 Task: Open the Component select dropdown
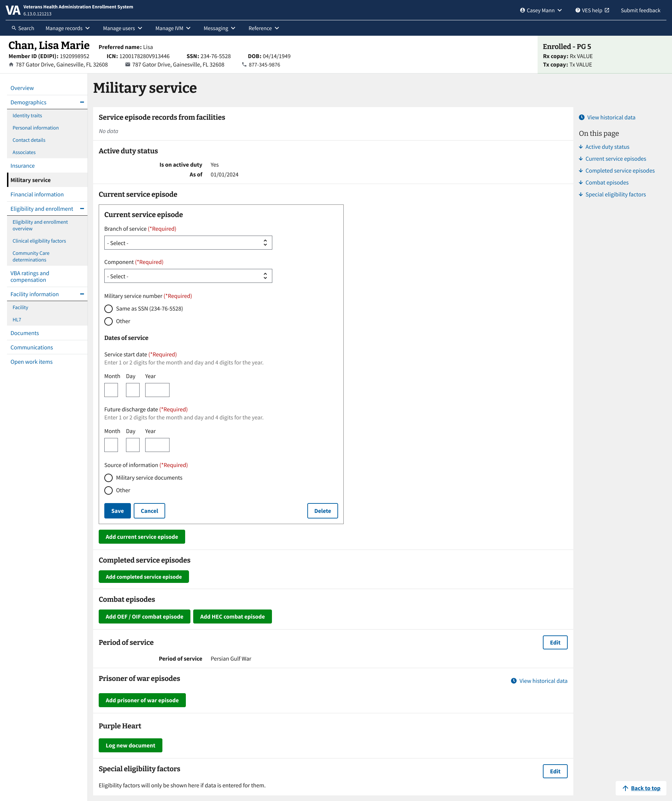188,276
